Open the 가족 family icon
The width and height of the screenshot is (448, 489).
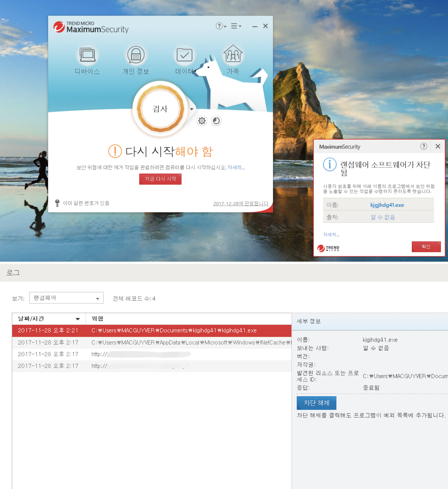[233, 55]
